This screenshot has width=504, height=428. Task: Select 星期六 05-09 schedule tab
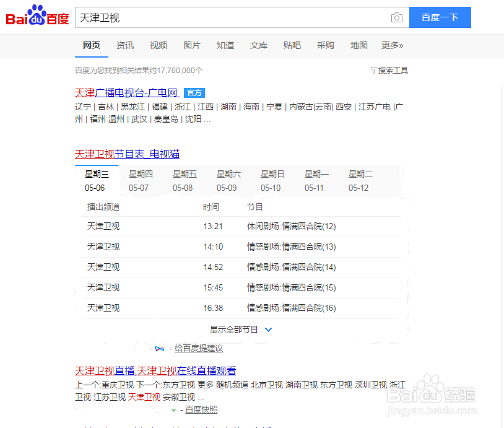[x=229, y=181]
